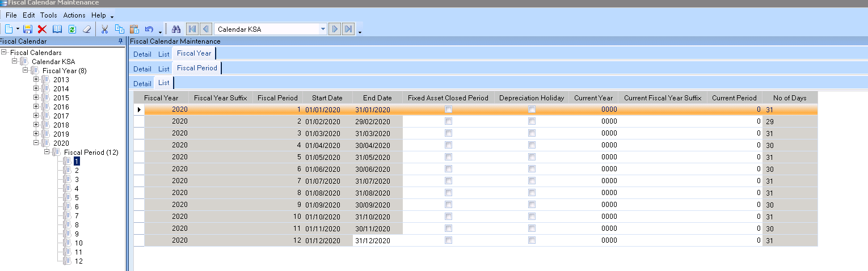Collapse the Fiscal Period (12) node
Image resolution: width=868 pixels, height=271 pixels.
pyautogui.click(x=47, y=152)
